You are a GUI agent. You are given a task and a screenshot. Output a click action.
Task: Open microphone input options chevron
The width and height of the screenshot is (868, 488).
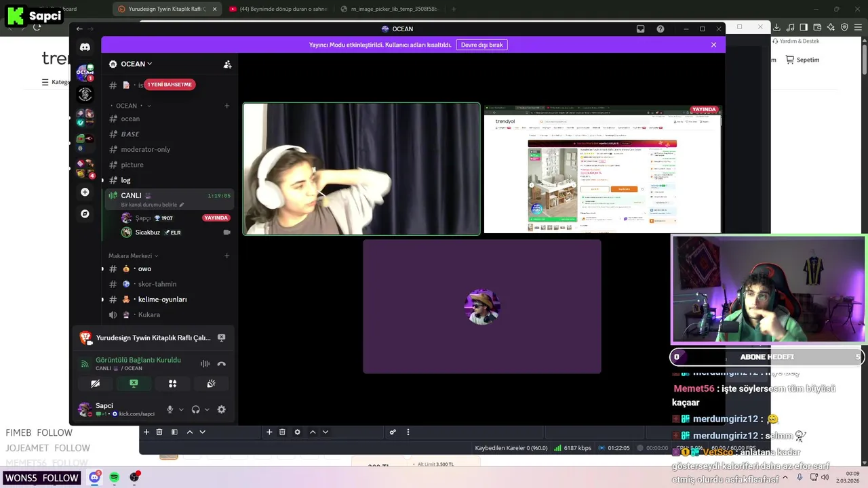(180, 409)
